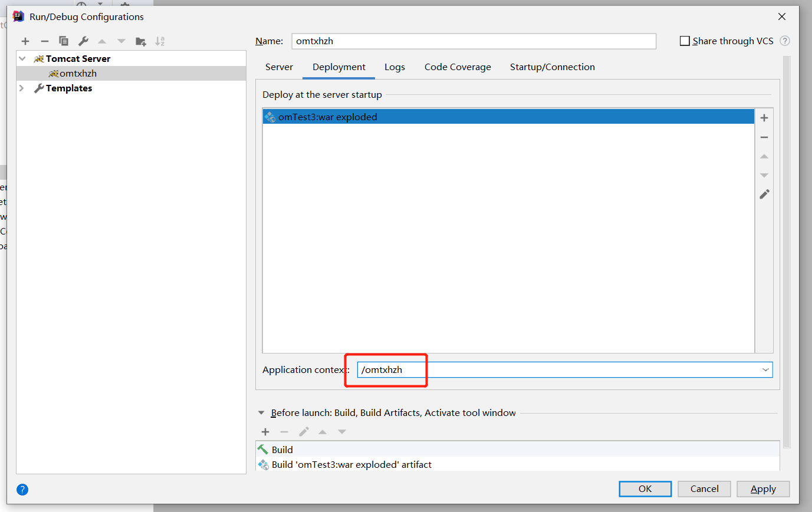The image size is (812, 512).
Task: Select omtxhzh configuration in tree
Action: [x=131, y=73]
